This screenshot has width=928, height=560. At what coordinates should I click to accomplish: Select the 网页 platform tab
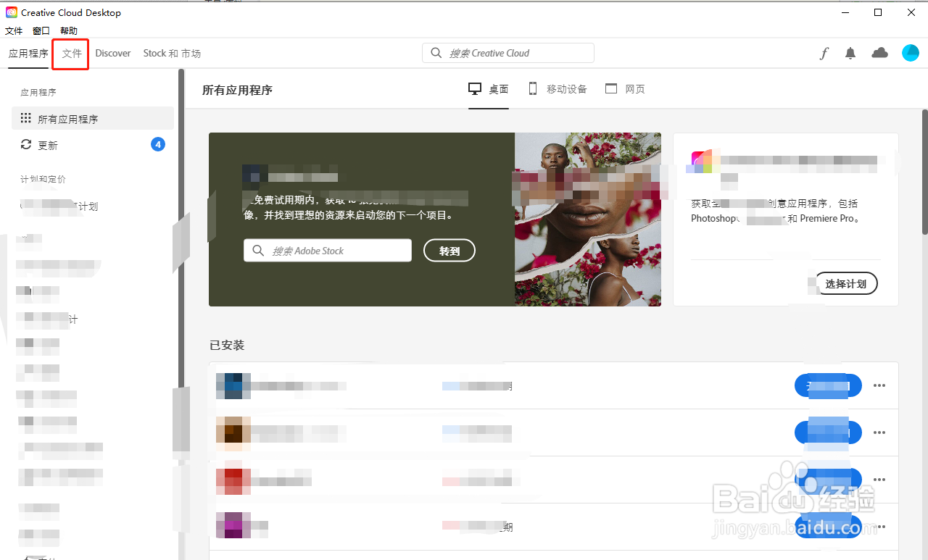(625, 89)
